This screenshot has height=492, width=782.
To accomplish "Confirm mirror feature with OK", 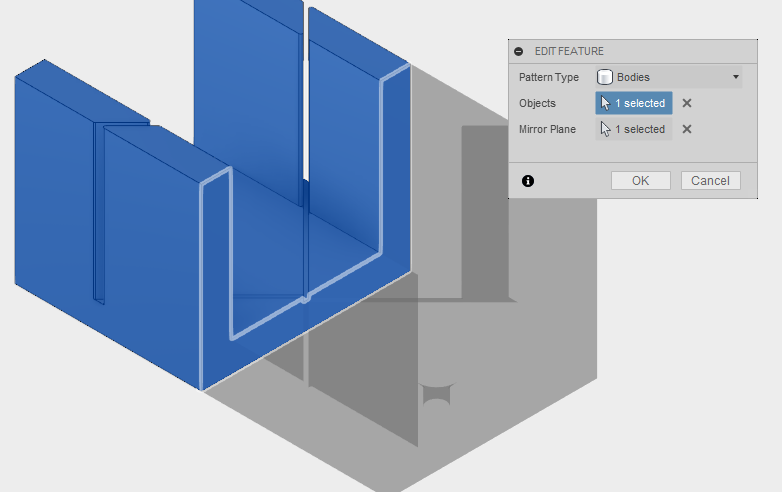I will tap(641, 180).
